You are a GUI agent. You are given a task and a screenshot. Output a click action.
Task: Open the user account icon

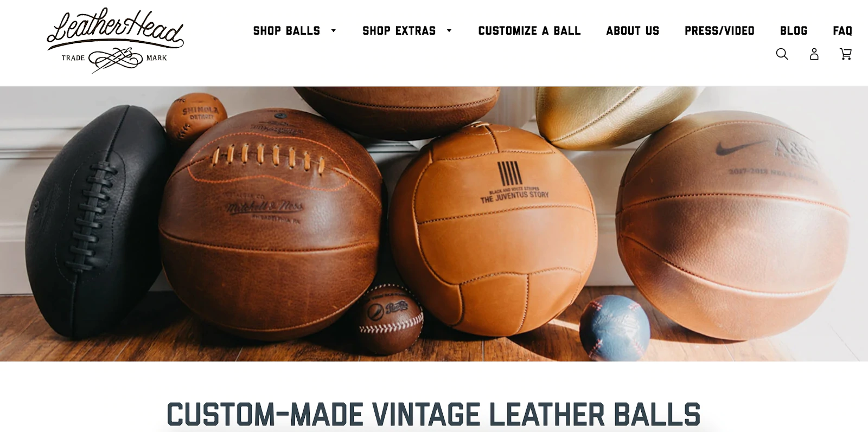[x=814, y=54]
